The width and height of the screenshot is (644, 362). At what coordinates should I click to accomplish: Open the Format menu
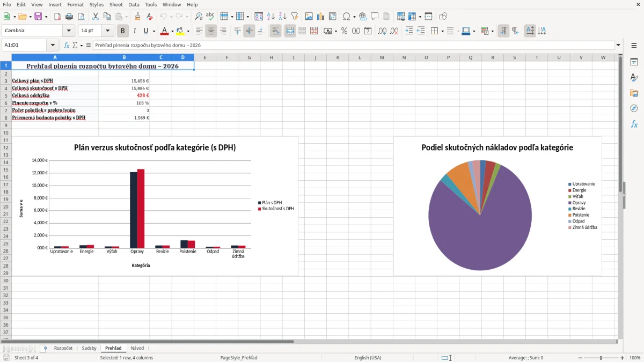pos(75,4)
